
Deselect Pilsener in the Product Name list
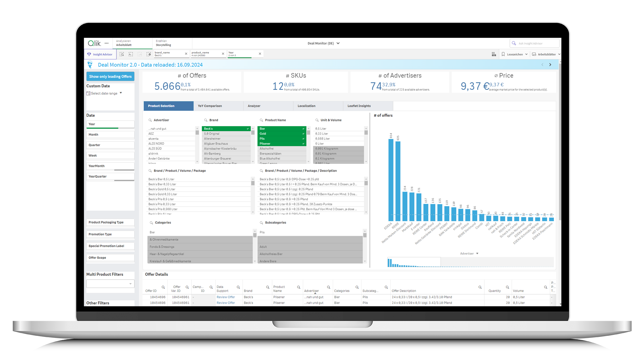(x=282, y=144)
